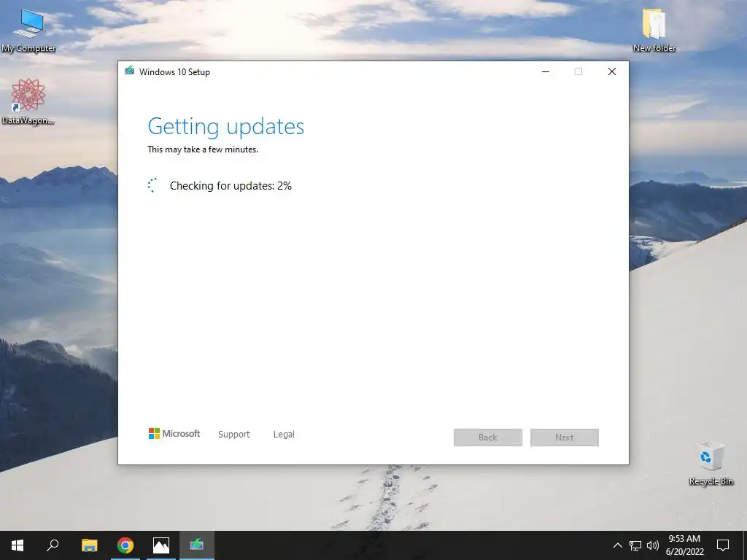Click the Windows 10 Setup taskbar icon
This screenshot has width=747, height=560.
point(197,545)
